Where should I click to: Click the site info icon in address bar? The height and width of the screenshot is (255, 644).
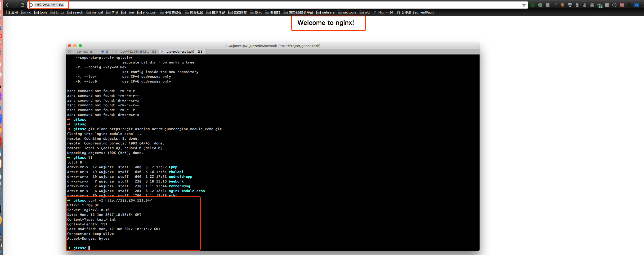(x=31, y=5)
